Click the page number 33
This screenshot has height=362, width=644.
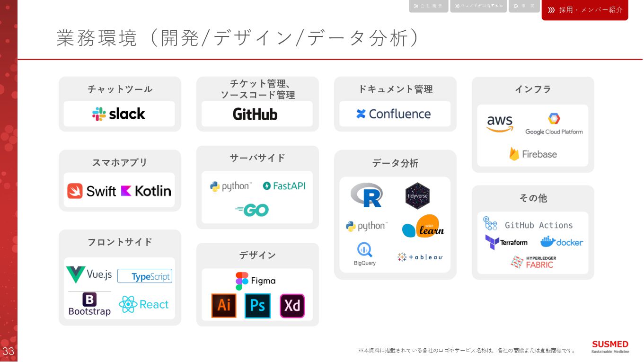tap(9, 352)
